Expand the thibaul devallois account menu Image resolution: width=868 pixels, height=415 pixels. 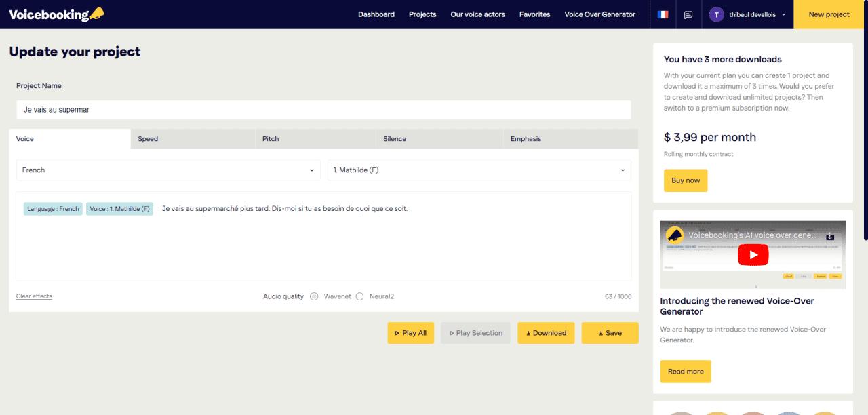(749, 14)
